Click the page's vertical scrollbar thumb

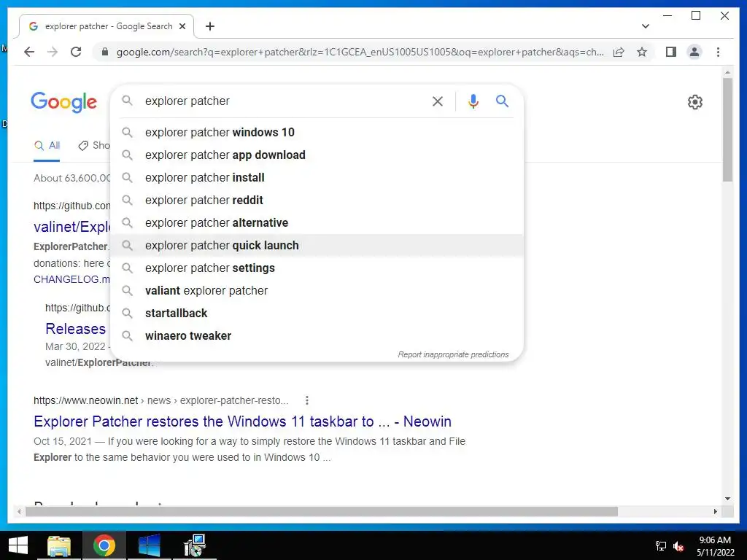tap(727, 130)
